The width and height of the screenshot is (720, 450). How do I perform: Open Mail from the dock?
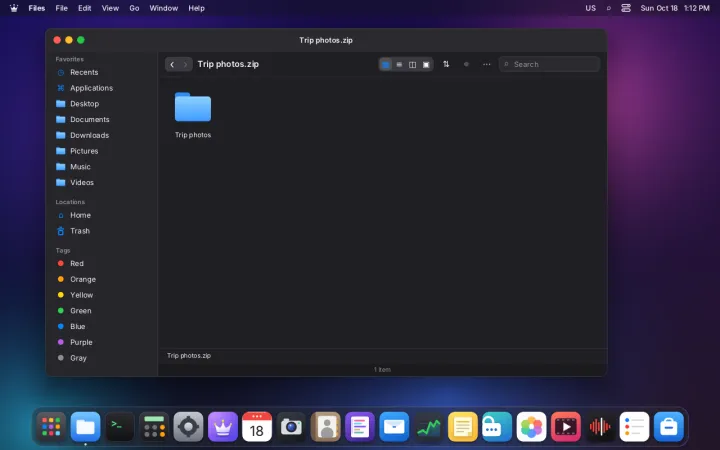394,427
